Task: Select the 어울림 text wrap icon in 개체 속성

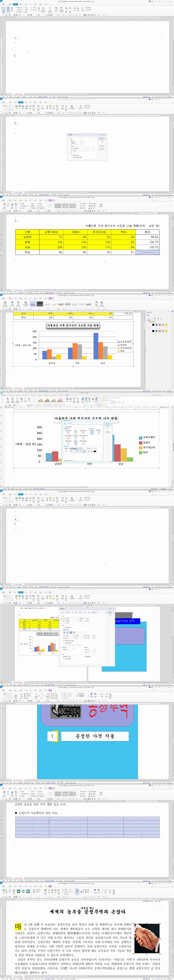Action: 65,633
